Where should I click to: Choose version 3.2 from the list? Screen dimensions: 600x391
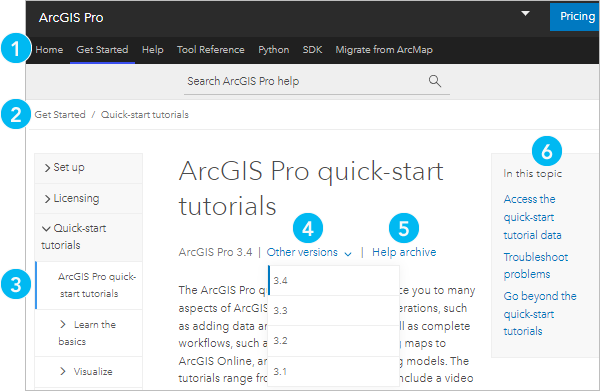pyautogui.click(x=334, y=340)
